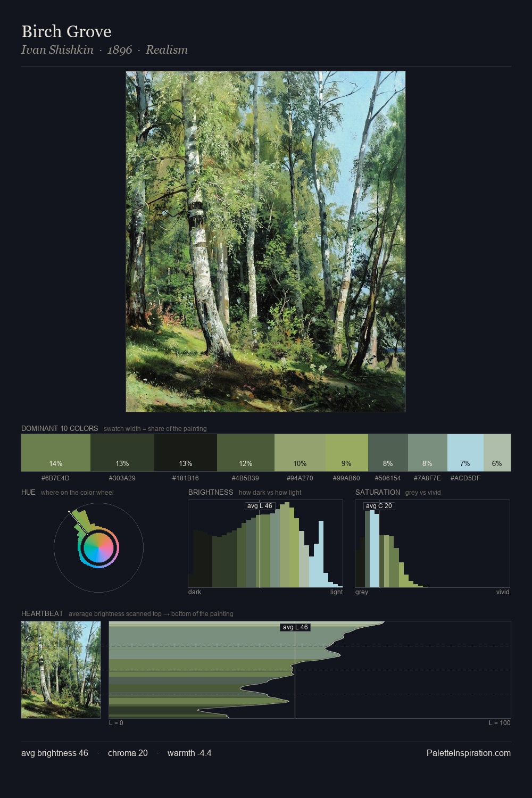The width and height of the screenshot is (532, 798).
Task: Click the Birch Grove title
Action: 66,31
